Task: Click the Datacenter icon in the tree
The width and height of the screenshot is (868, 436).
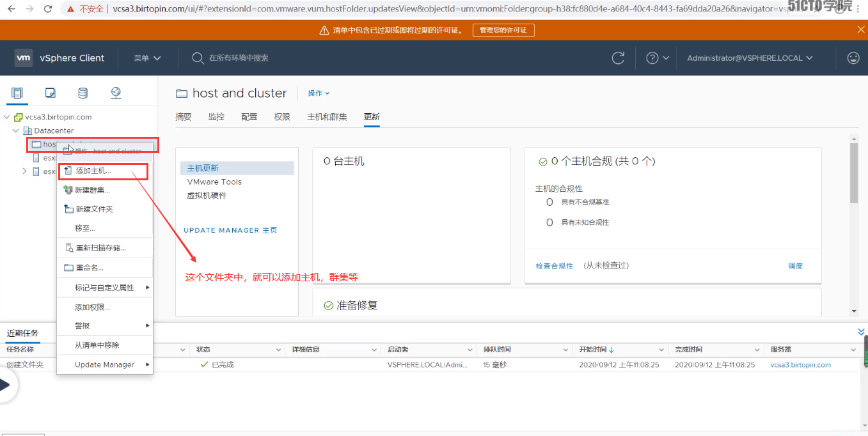Action: [x=28, y=130]
